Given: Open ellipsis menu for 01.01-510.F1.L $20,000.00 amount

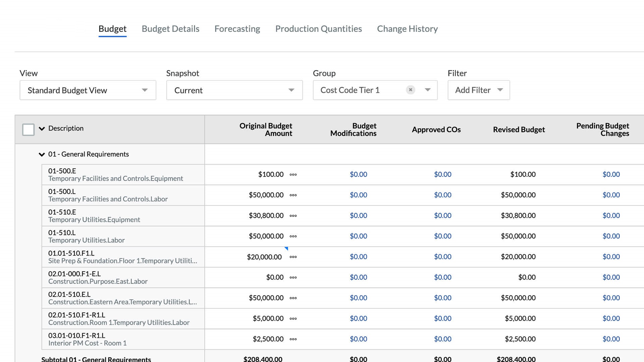Looking at the screenshot, I should click(293, 257).
